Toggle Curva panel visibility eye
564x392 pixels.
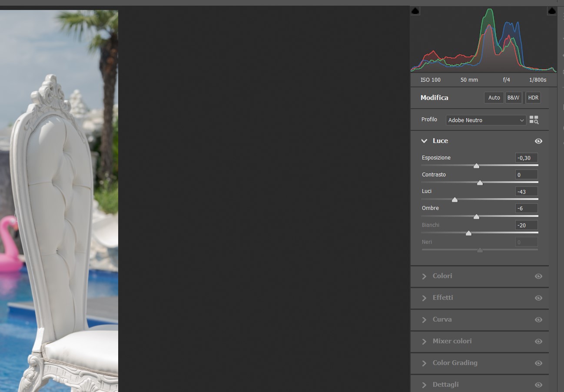point(538,320)
